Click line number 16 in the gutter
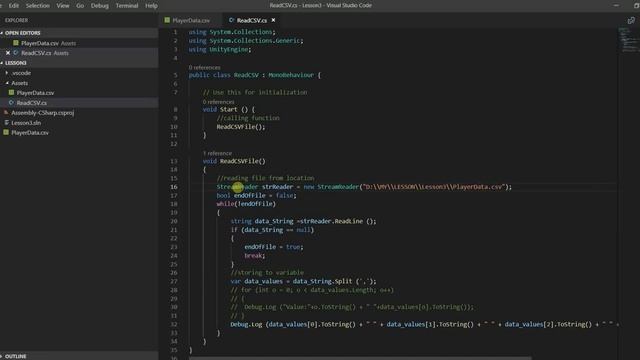640x360 pixels. (174, 187)
